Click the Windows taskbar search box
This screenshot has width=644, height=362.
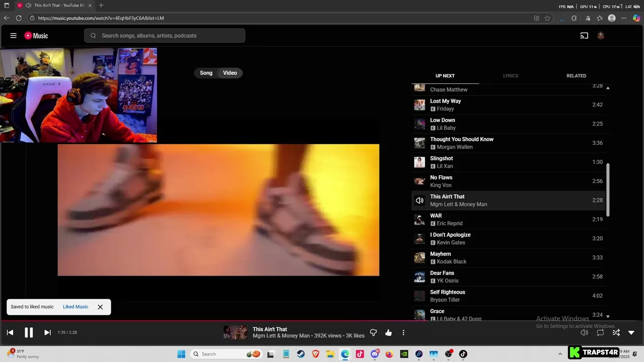[226, 354]
